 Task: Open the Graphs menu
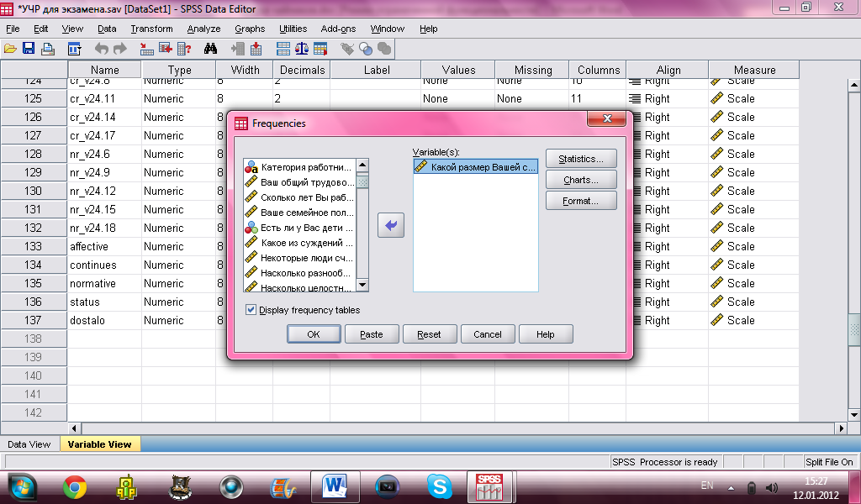click(x=250, y=29)
